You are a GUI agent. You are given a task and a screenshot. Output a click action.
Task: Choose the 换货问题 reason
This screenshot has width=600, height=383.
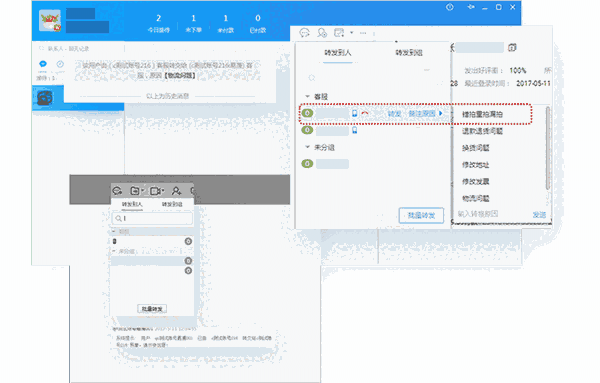coord(476,148)
